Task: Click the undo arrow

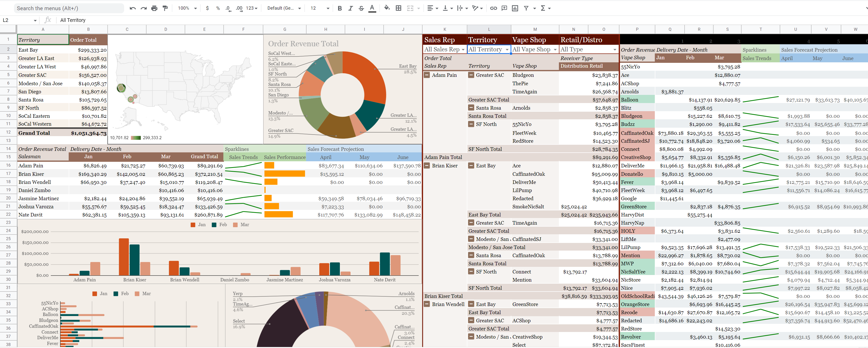Action: (x=133, y=8)
